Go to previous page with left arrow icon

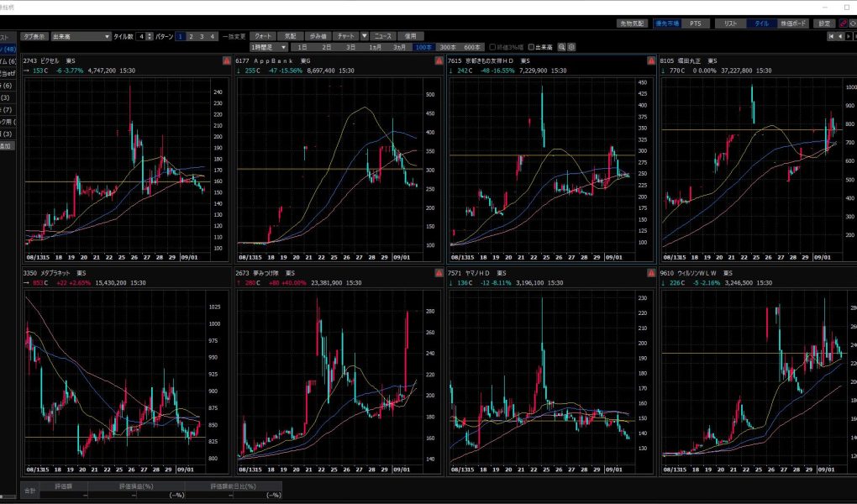839,37
